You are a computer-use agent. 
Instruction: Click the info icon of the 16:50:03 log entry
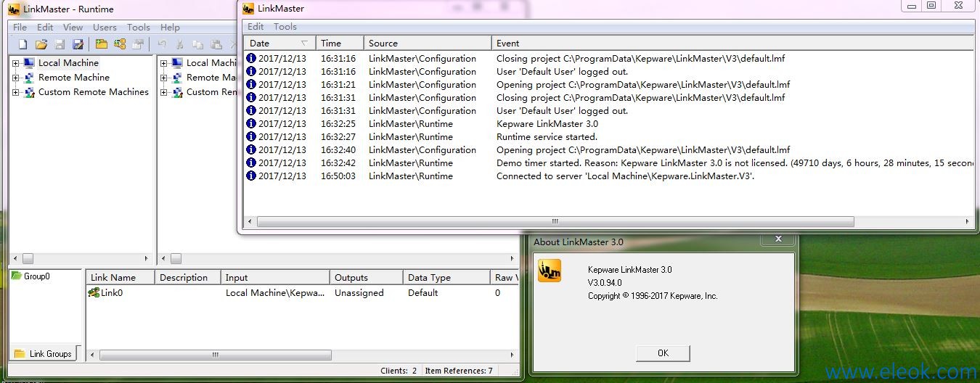pyautogui.click(x=251, y=176)
